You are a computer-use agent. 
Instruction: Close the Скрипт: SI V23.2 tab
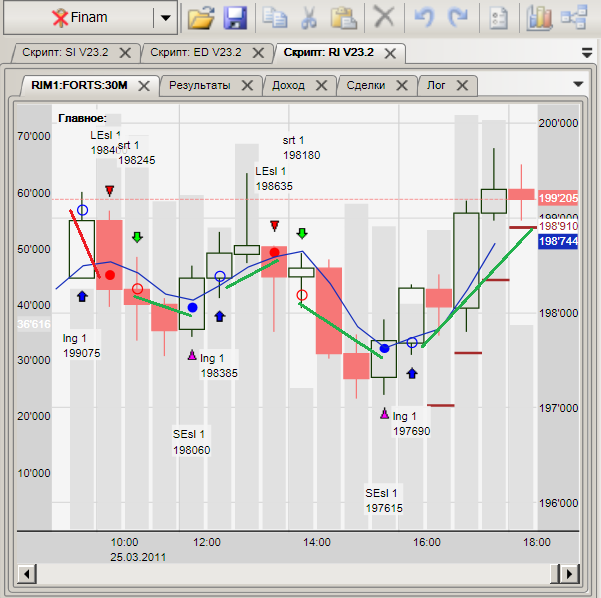[125, 53]
